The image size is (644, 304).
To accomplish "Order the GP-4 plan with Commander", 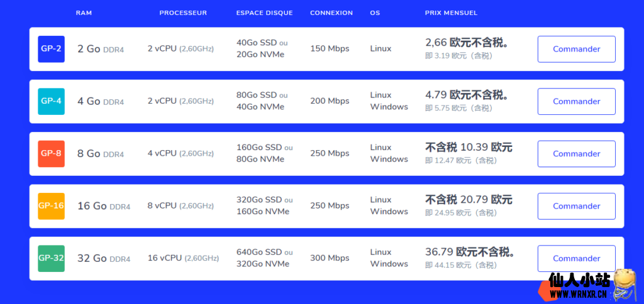I will 576,101.
